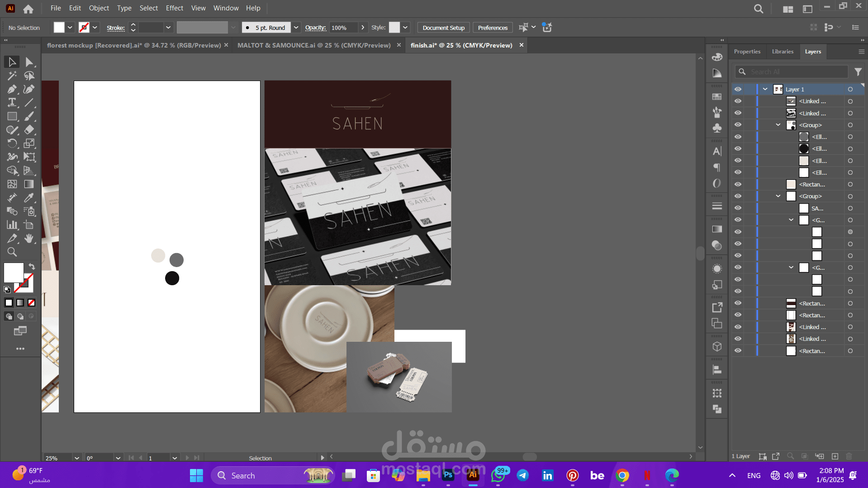Screen dimensions: 868x488
Task: Open the Windows Start menu
Action: pyautogui.click(x=196, y=475)
